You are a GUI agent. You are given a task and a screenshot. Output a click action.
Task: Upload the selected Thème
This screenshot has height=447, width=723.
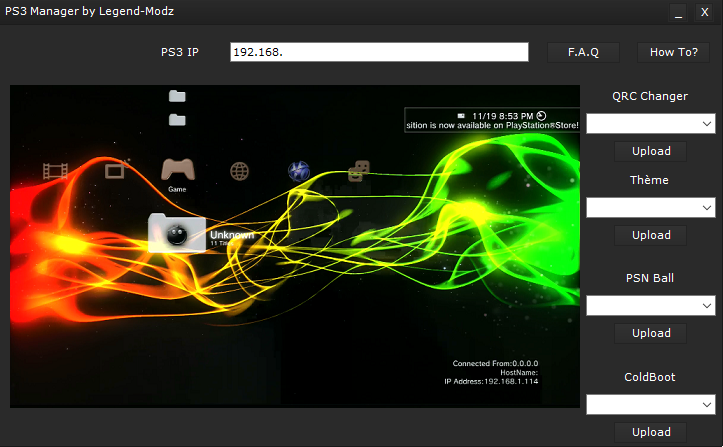651,235
